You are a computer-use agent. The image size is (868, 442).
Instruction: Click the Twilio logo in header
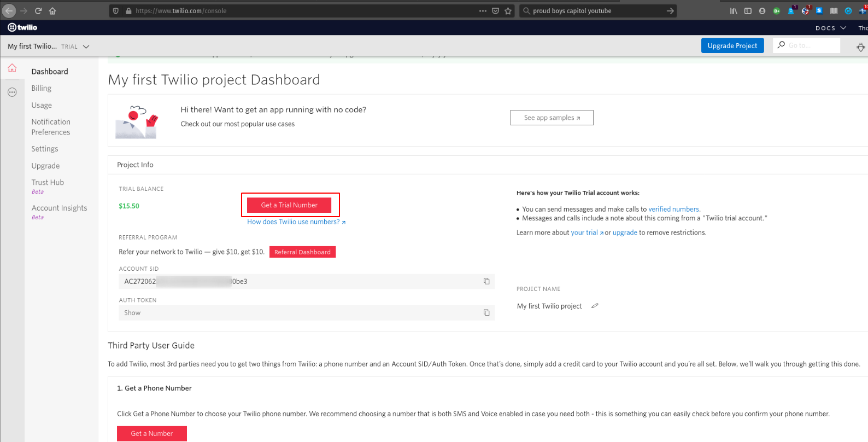[x=22, y=27]
